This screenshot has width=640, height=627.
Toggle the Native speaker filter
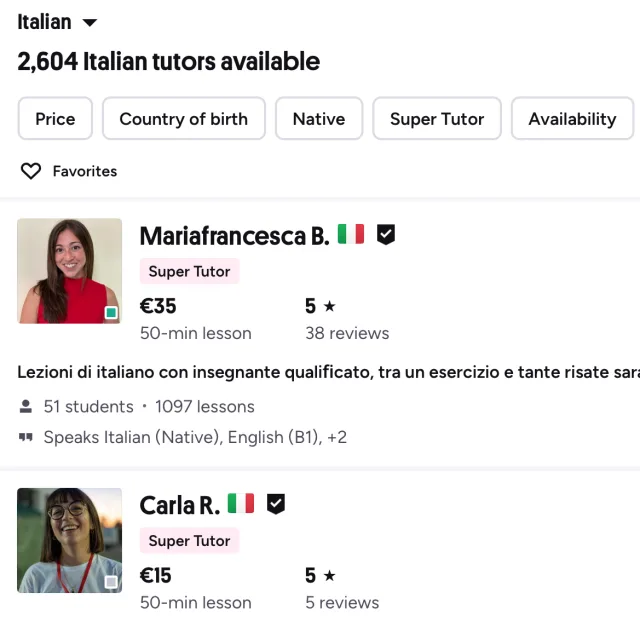click(318, 119)
